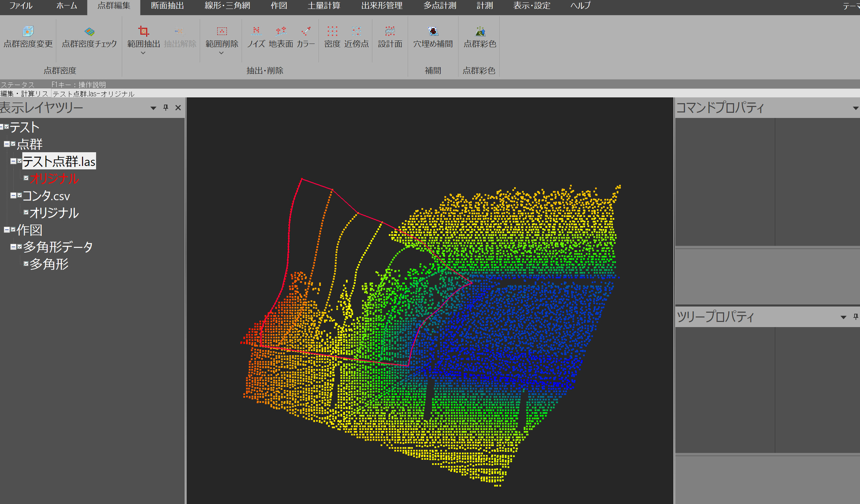860x504 pixels.
Task: Switch to the 計測 ribbon tab
Action: tap(485, 6)
